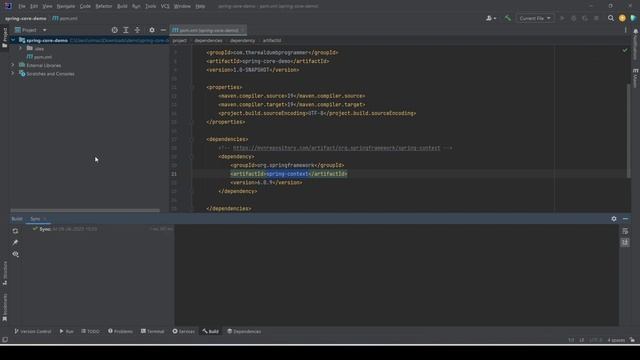
Task: Switch to Build tab in build panel
Action: (x=17, y=219)
